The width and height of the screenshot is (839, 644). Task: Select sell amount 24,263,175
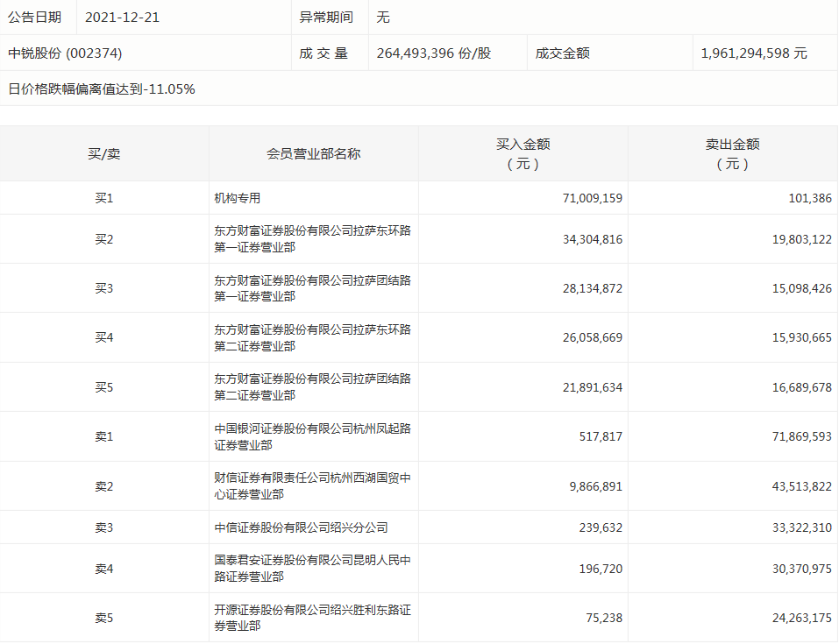tap(801, 618)
